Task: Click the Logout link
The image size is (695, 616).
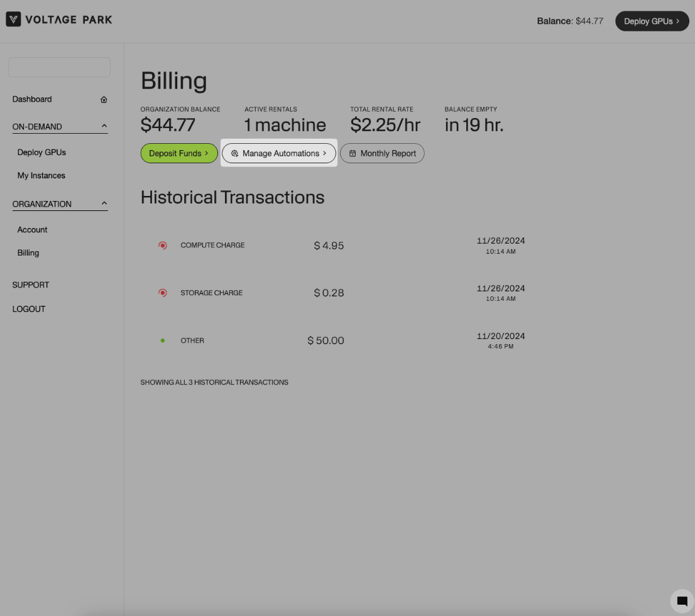Action: click(29, 309)
